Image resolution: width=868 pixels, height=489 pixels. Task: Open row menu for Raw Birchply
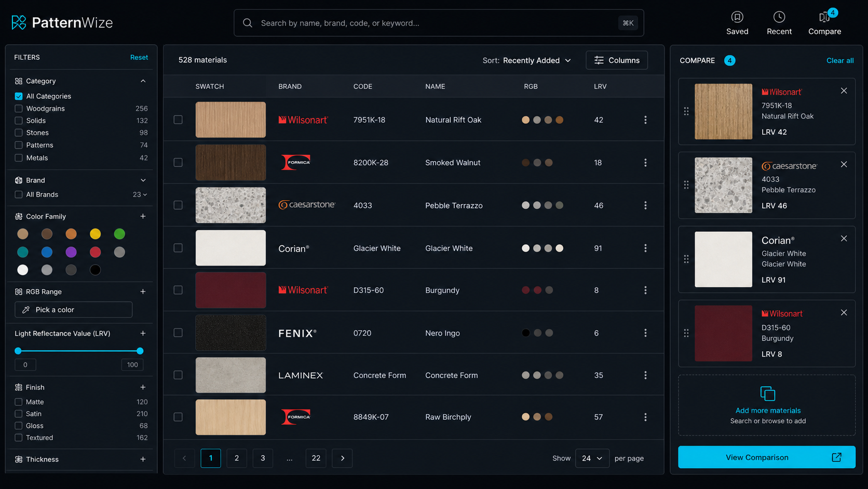(x=645, y=417)
